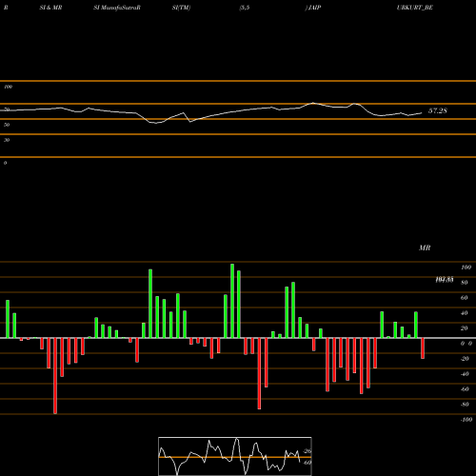The width and height of the screenshot is (476, 476).
Task: Click the 'SI(TM)' header text
Action: pos(181,8)
